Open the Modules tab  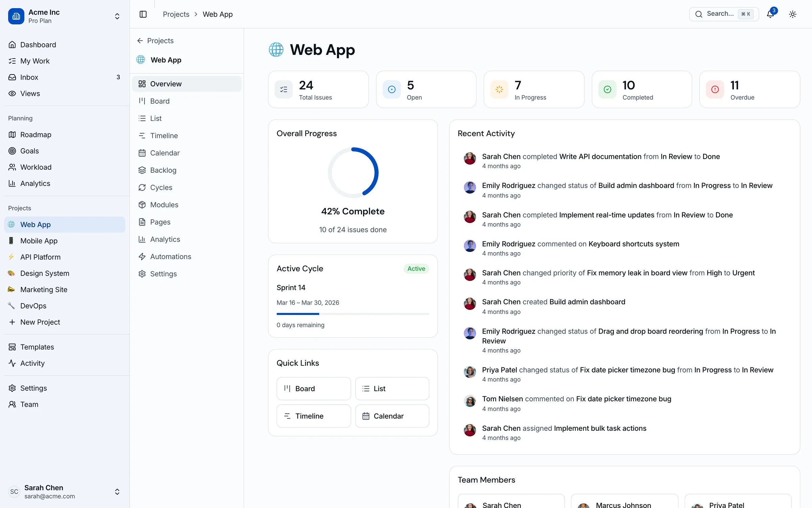pos(187,205)
